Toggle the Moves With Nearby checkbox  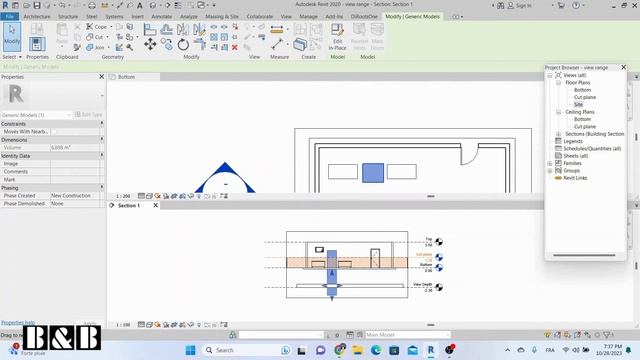coord(54,131)
